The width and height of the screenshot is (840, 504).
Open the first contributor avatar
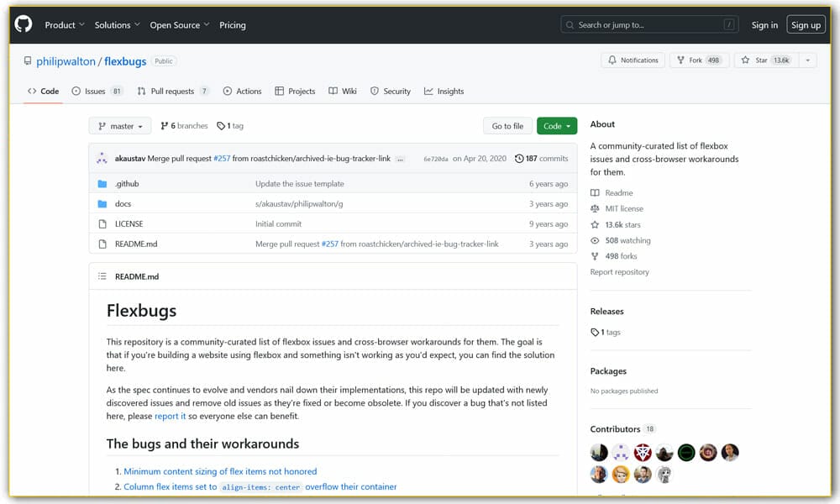click(599, 453)
